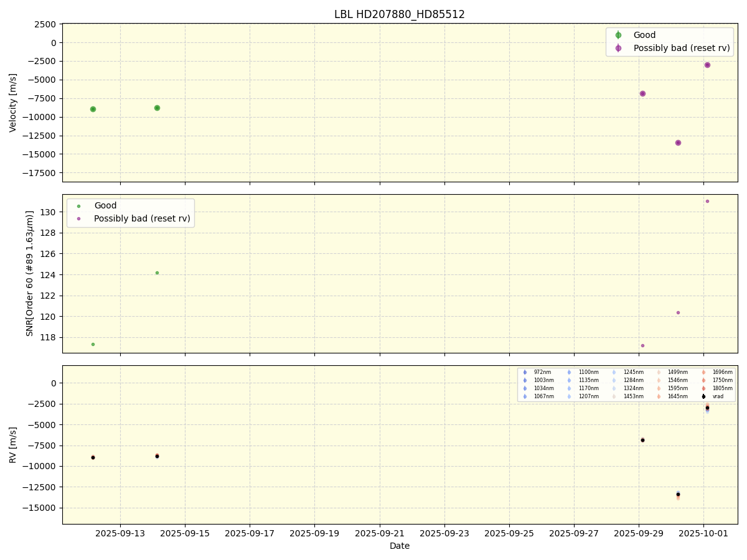Click the Date x-axis label

click(x=399, y=546)
